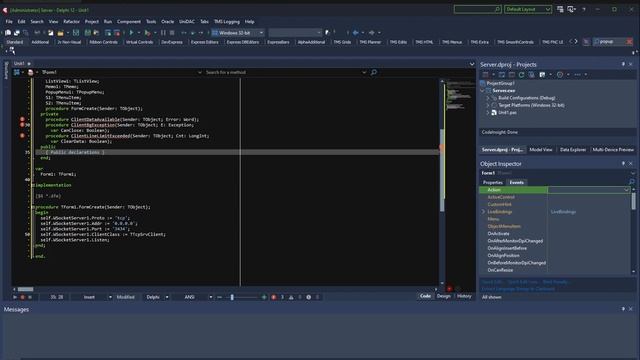This screenshot has height=360, width=640.
Task: Click Run Without Debugging icon
Action: [148, 33]
